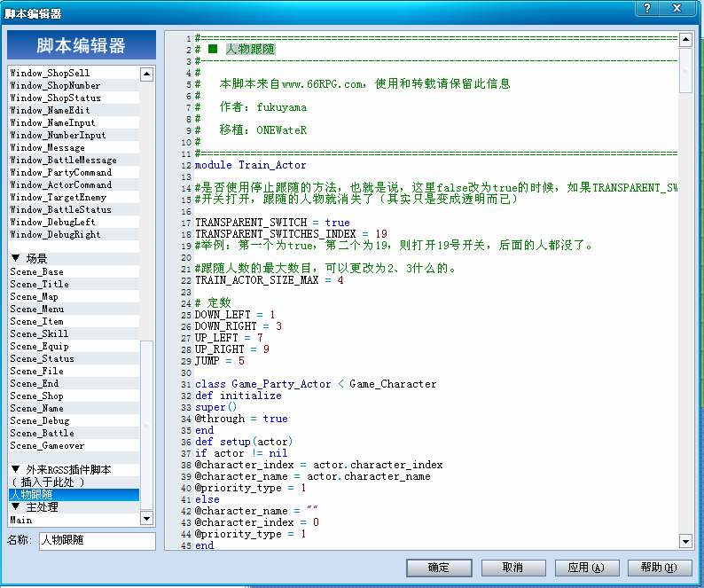Close the script editor window
The image size is (704, 588).
677,8
